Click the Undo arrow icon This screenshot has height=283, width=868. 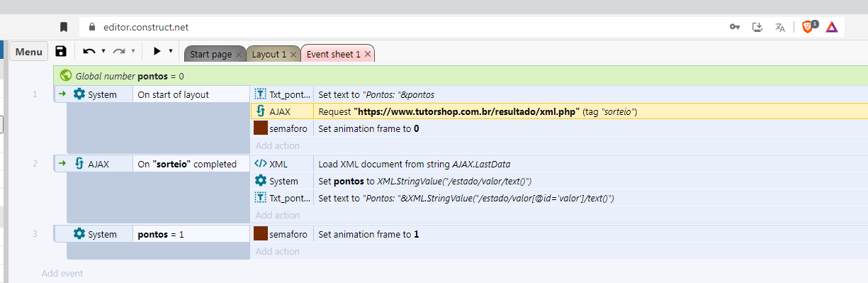(89, 52)
